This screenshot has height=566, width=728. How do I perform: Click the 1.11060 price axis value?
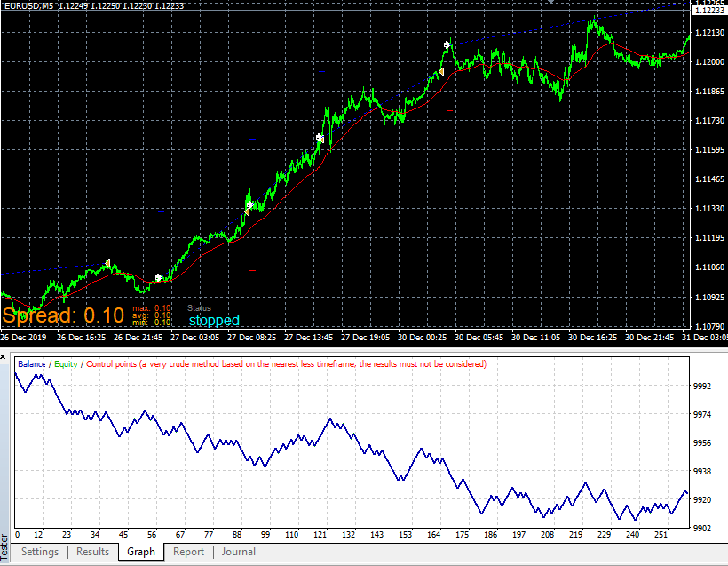(709, 267)
